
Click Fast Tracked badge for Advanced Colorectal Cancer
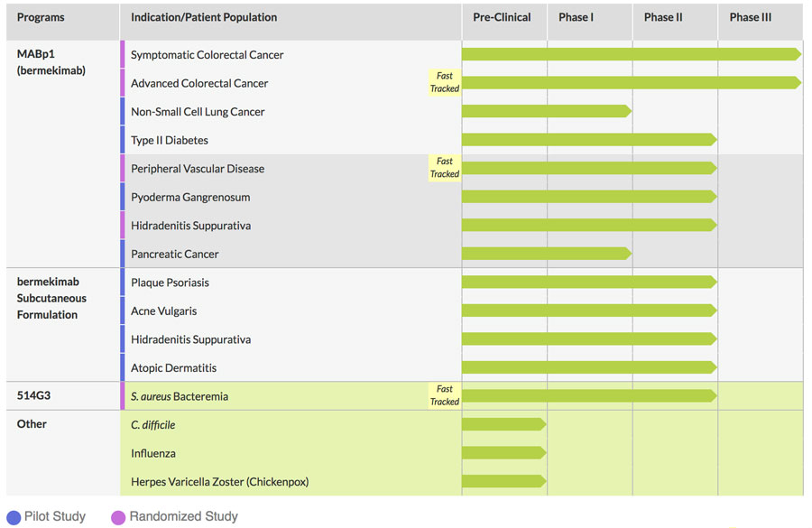[x=445, y=83]
